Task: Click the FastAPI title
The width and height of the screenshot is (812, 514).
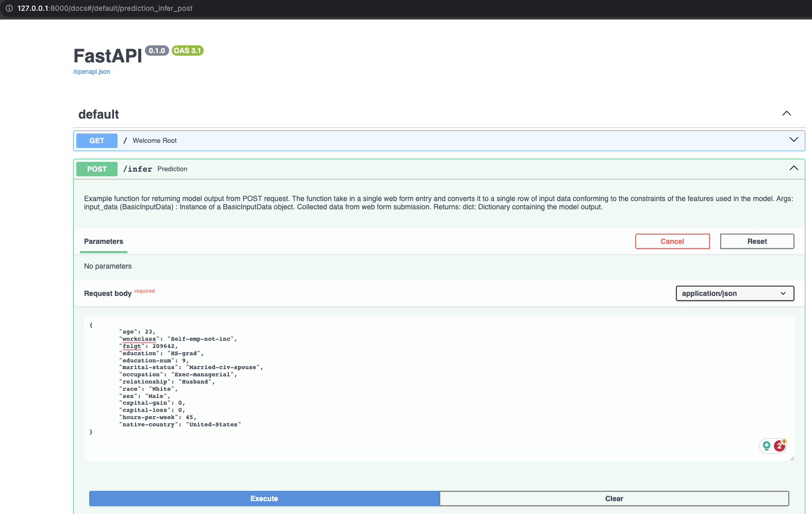Action: [x=108, y=56]
